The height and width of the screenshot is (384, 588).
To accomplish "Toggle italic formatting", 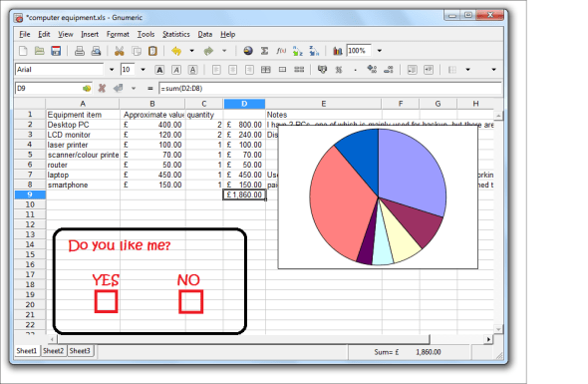I will (x=175, y=70).
